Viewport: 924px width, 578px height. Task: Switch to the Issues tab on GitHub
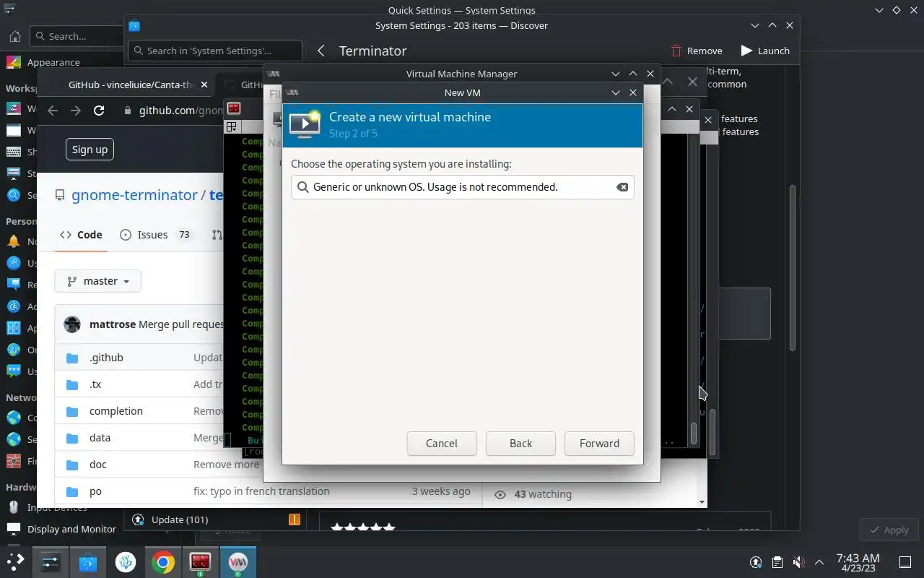[157, 235]
